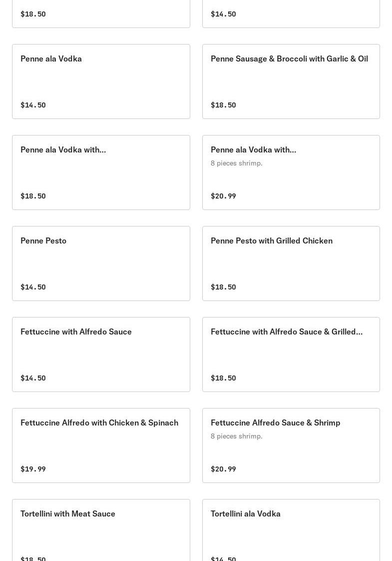The image size is (392, 561).
Task: Click the Tortellini ala Vodka title
Action: click(x=245, y=513)
